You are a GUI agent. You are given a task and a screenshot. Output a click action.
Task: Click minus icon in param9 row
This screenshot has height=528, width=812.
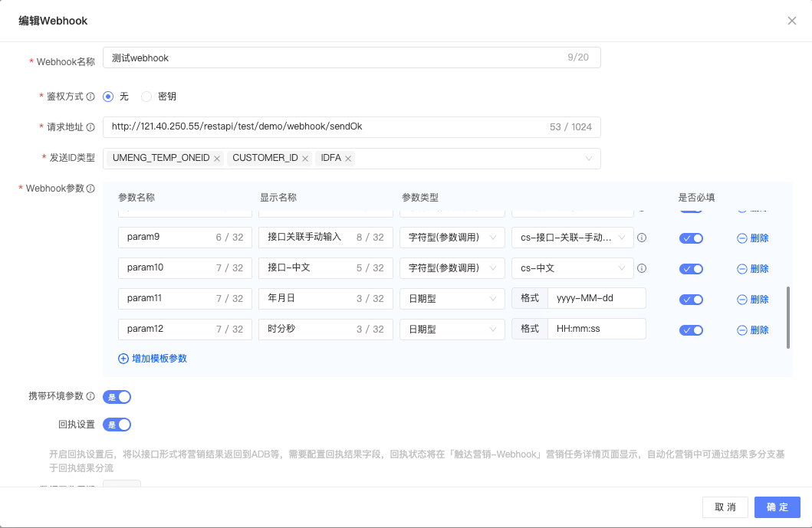pos(741,238)
